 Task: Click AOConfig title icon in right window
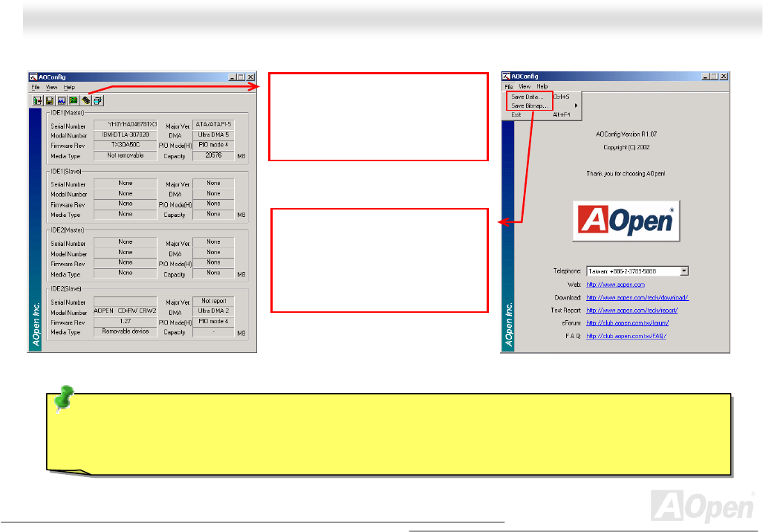[x=506, y=76]
